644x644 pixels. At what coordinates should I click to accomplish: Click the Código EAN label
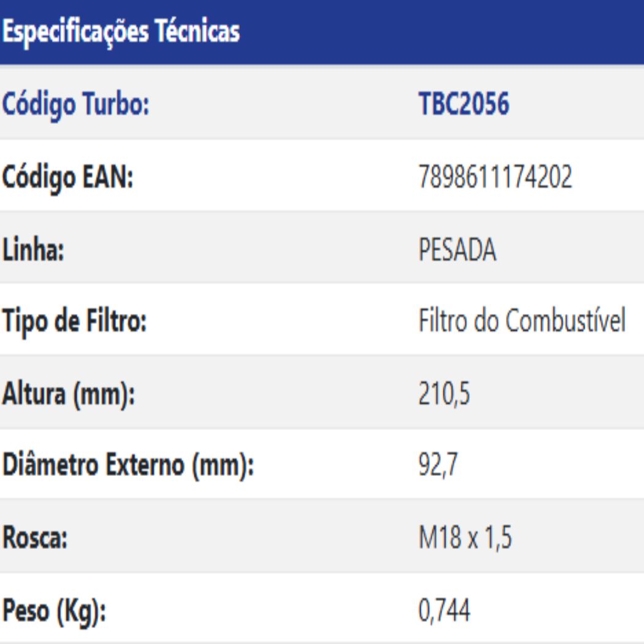pyautogui.click(x=67, y=178)
